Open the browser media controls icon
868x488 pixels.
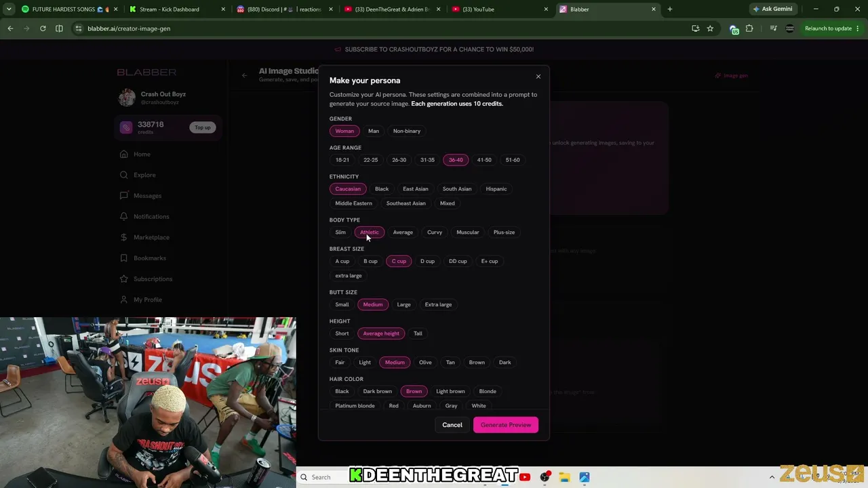(772, 28)
